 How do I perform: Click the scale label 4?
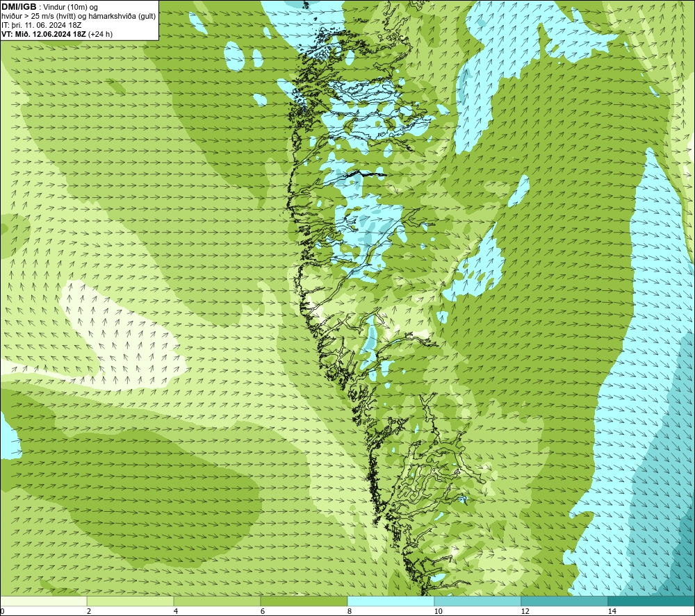(176, 611)
